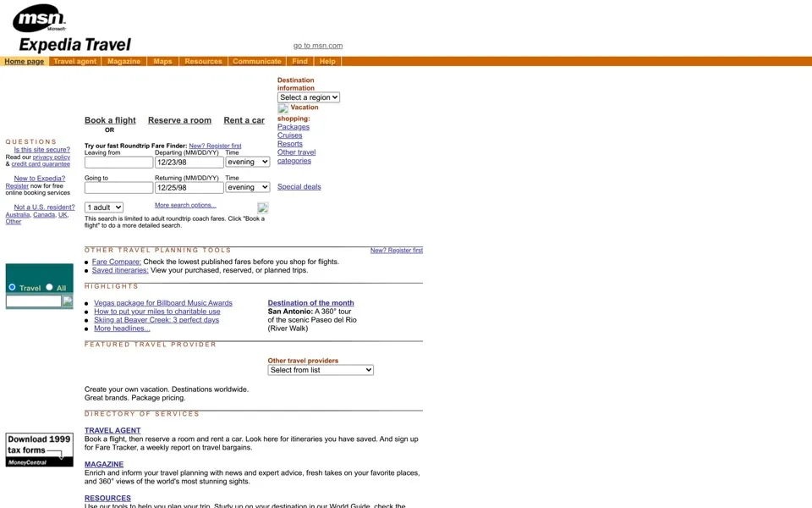Viewport: 812px width, 508px height.
Task: Open Destination of the month link
Action: click(x=310, y=303)
